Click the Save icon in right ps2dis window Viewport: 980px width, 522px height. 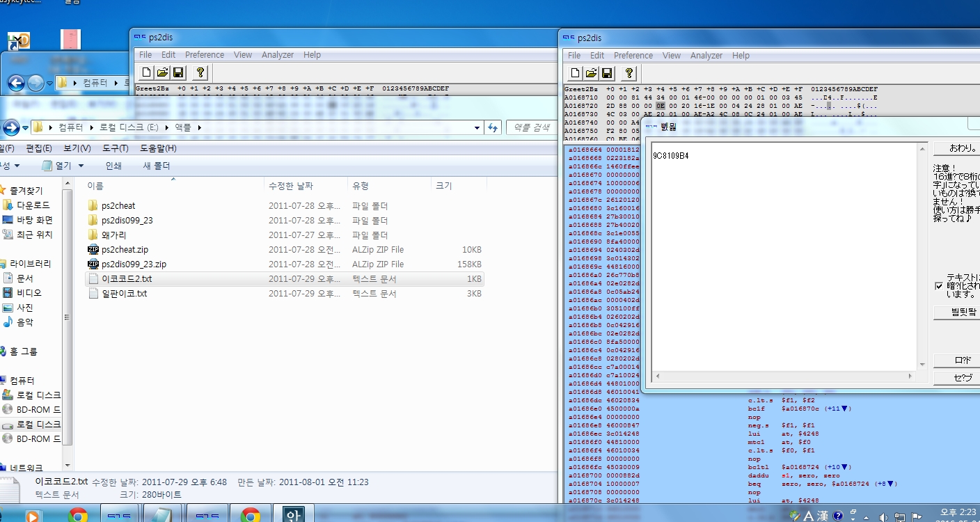click(x=607, y=73)
